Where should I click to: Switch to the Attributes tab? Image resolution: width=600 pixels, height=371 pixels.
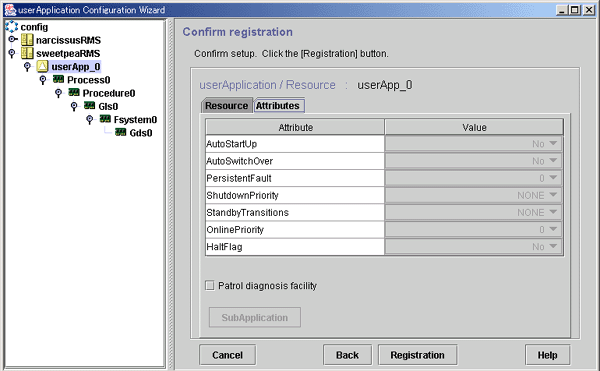tap(278, 106)
